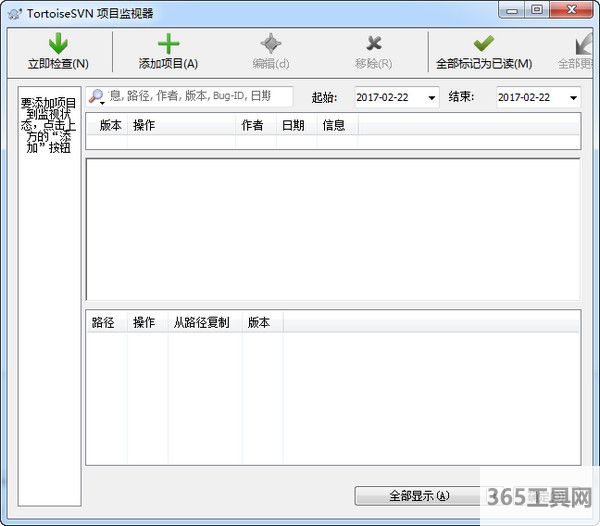600x526 pixels.
Task: Click the left project list panel
Action: [x=50, y=300]
